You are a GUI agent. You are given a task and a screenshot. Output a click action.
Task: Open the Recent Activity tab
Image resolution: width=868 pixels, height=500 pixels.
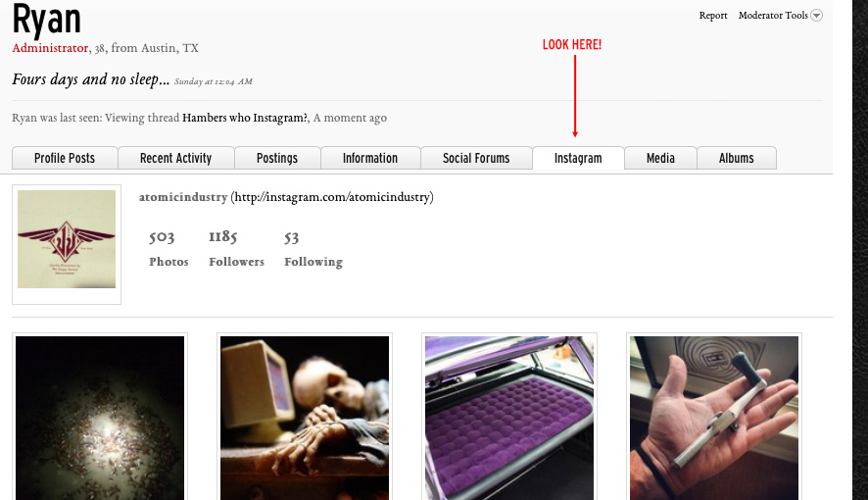176,158
